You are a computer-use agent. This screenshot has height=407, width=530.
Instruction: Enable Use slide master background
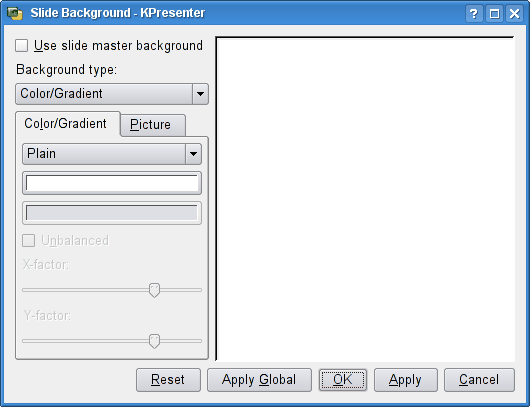pyautogui.click(x=22, y=46)
